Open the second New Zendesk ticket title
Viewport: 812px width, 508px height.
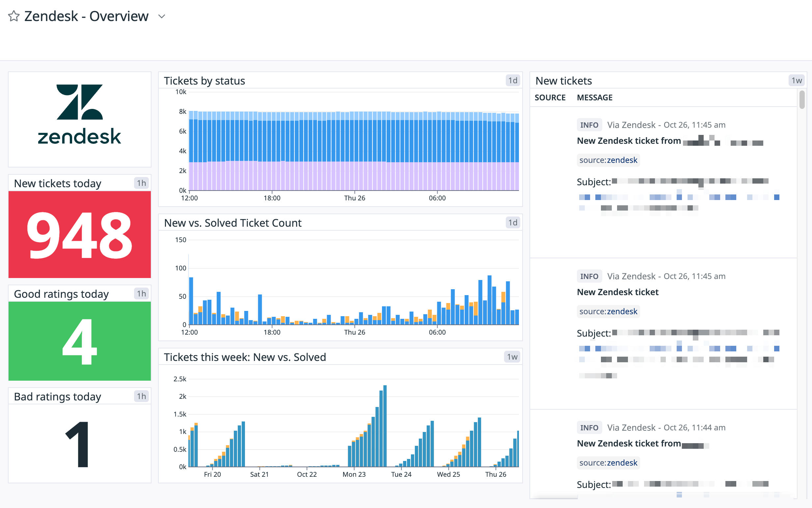click(x=617, y=292)
